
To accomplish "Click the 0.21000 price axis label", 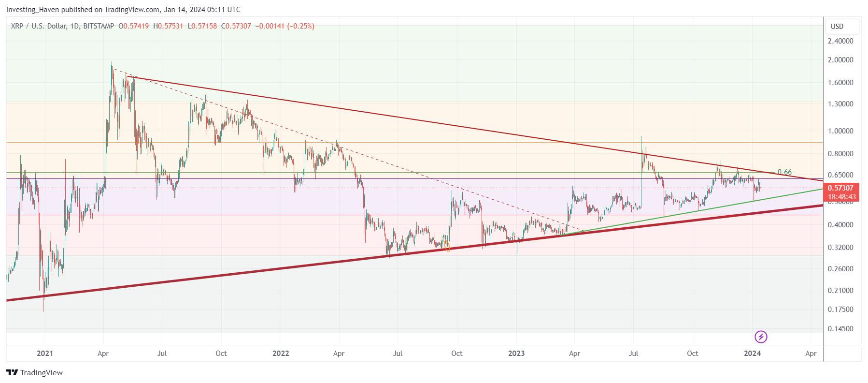I will (x=840, y=291).
